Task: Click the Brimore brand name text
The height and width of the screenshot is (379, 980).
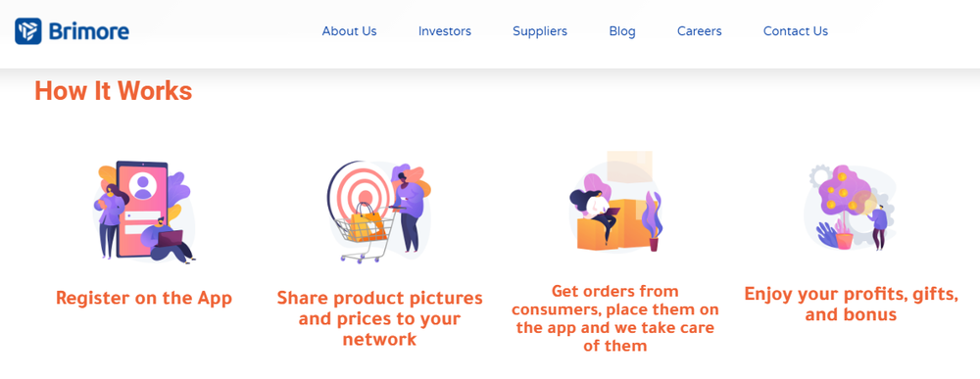Action: (x=88, y=31)
